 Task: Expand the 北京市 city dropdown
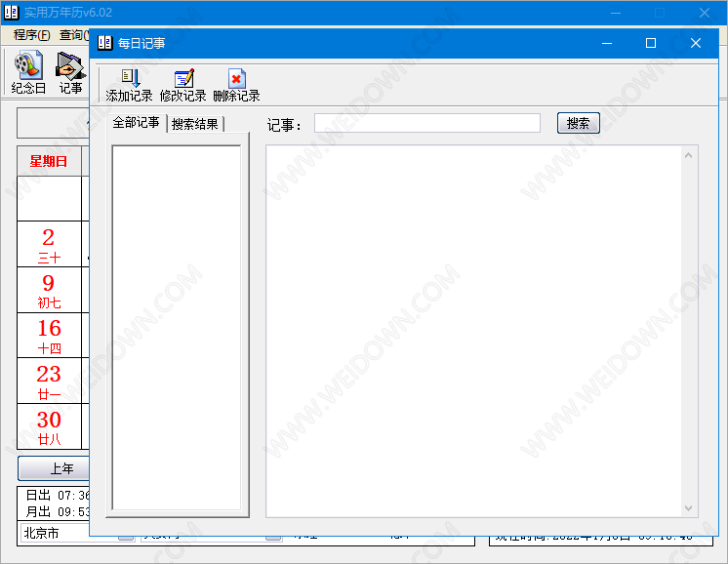coord(126,535)
